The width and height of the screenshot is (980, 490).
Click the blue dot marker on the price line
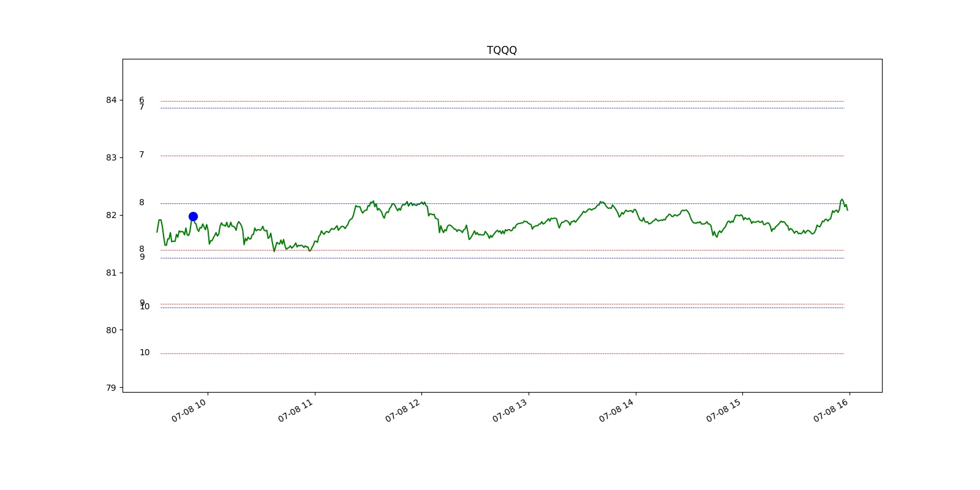point(193,216)
